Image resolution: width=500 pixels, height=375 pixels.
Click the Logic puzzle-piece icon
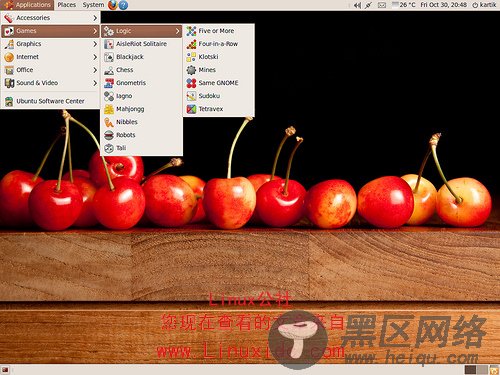(x=109, y=31)
